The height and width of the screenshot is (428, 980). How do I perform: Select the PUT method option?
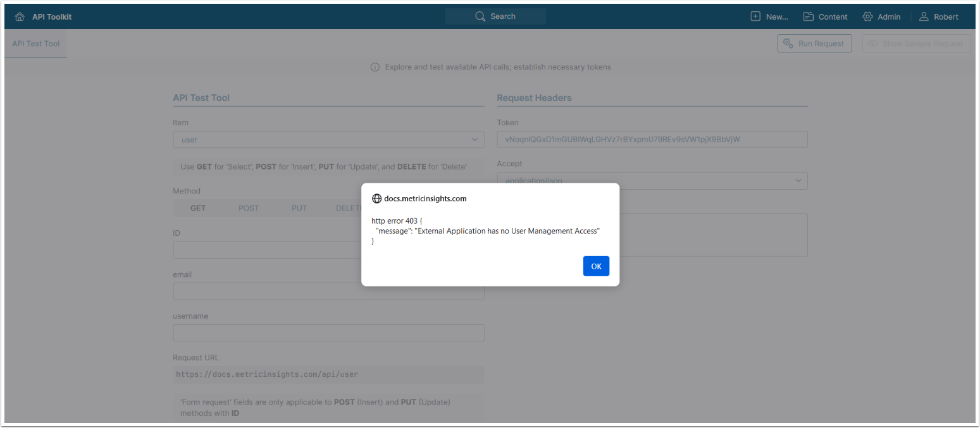(x=299, y=208)
